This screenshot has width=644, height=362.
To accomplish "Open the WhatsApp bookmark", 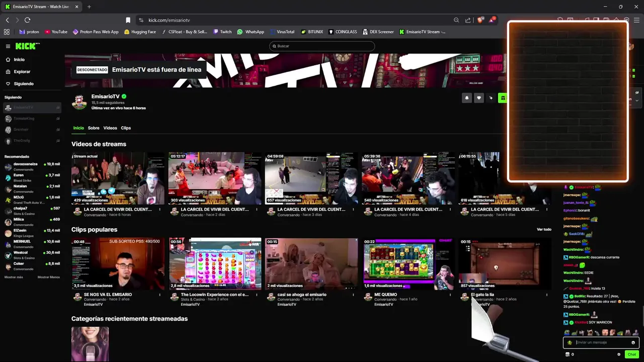I will (251, 32).
